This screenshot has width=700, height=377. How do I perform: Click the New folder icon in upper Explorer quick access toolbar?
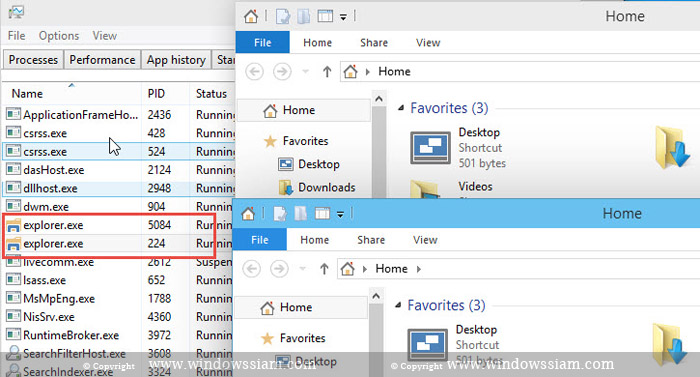coord(304,17)
